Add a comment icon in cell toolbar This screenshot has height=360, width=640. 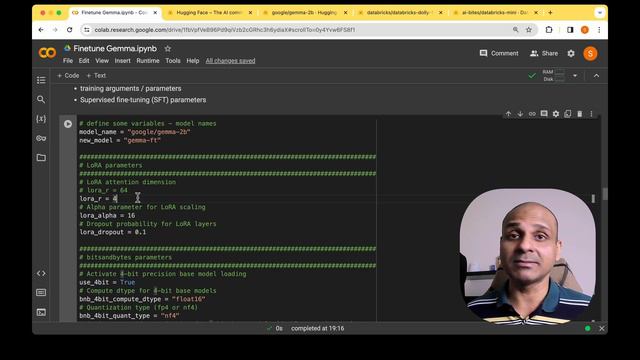544,114
